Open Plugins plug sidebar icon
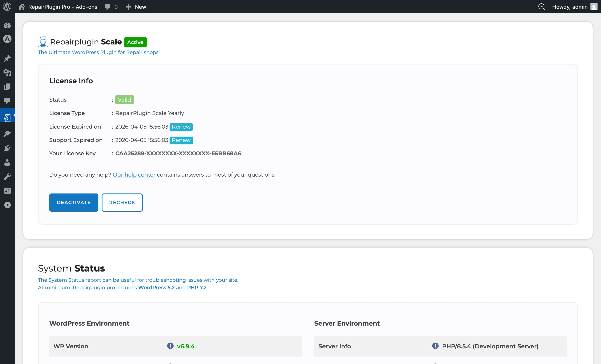This screenshot has width=601, height=364. click(x=7, y=148)
